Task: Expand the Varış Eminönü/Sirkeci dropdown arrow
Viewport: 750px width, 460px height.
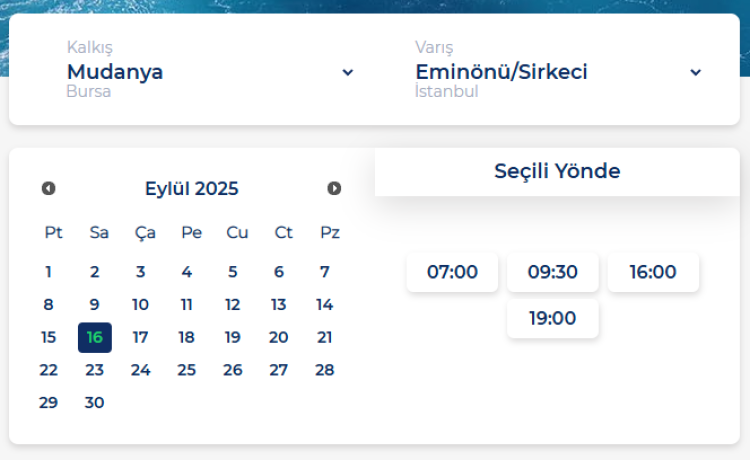Action: tap(696, 72)
